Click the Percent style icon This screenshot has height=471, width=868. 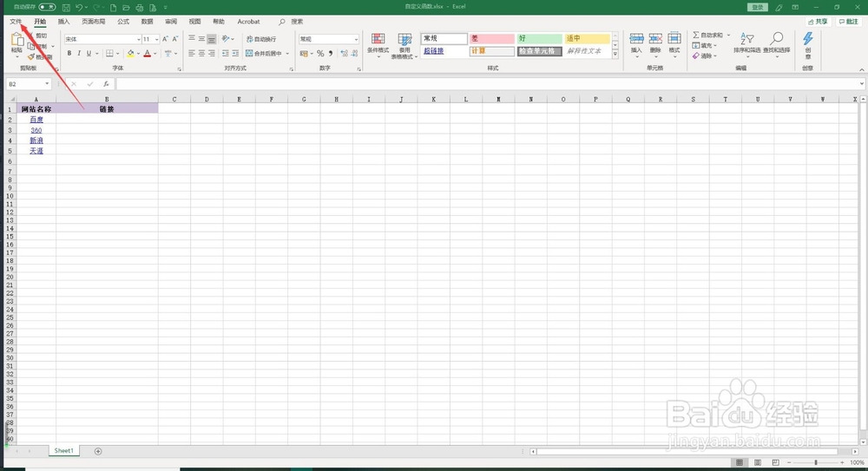coord(320,53)
